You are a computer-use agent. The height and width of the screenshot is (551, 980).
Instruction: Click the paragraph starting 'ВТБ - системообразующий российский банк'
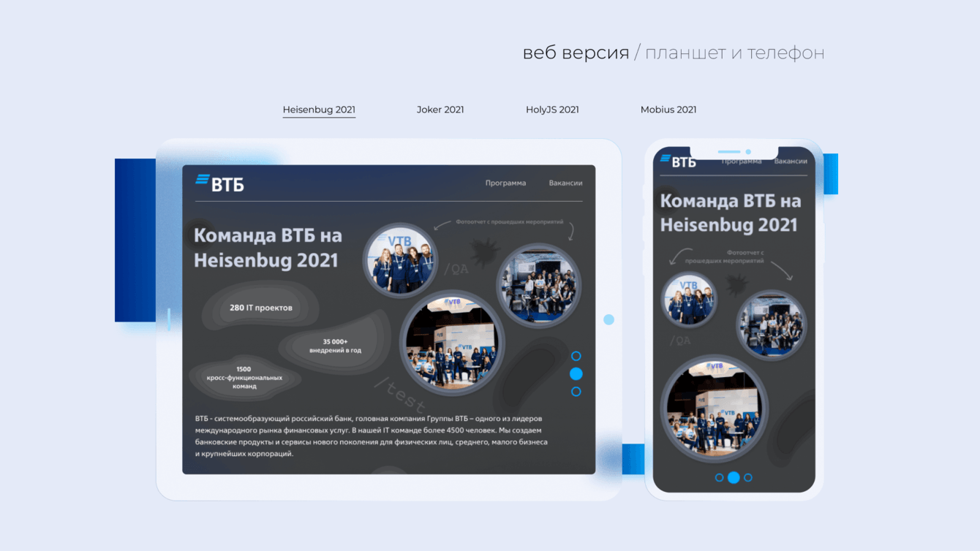(x=372, y=436)
